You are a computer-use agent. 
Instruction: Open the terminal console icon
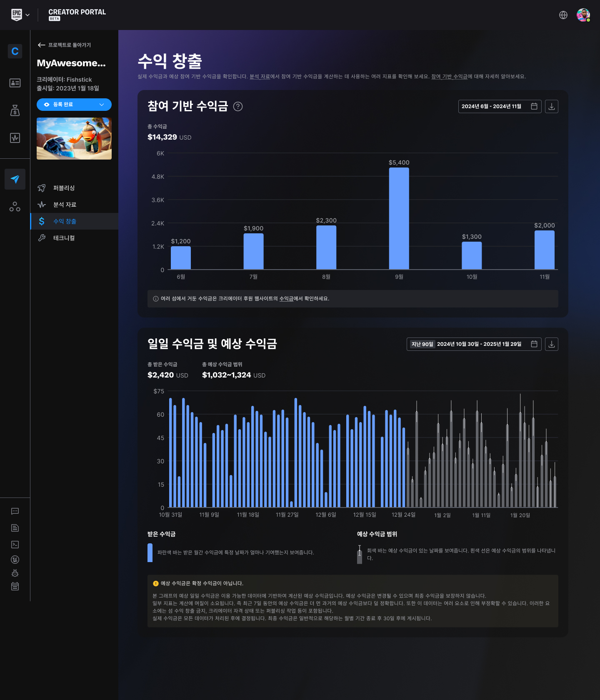tap(15, 545)
